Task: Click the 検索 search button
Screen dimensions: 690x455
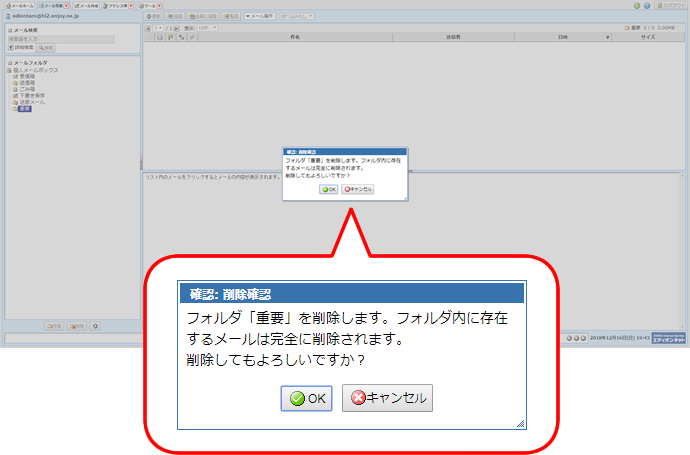Action: coord(45,48)
